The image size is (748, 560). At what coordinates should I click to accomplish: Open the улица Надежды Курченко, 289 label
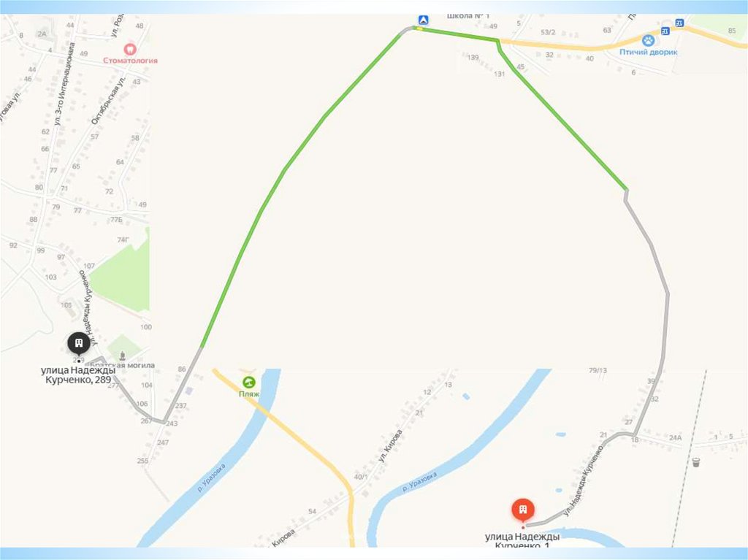click(78, 375)
